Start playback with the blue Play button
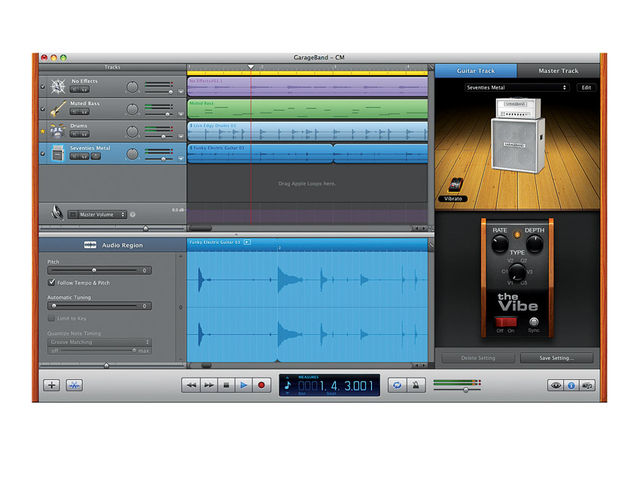This screenshot has height=480, width=640. [x=244, y=385]
